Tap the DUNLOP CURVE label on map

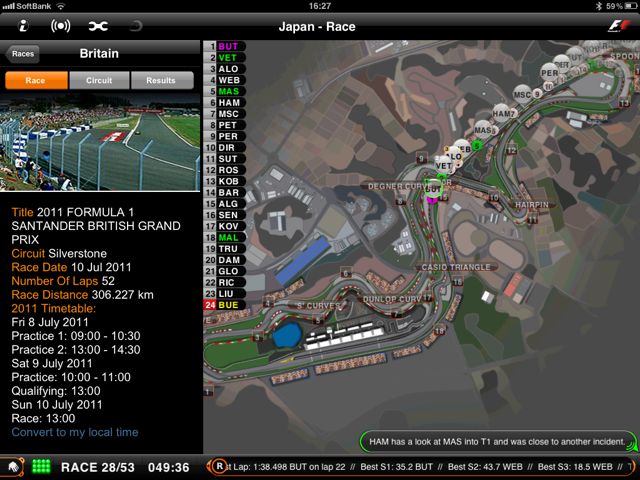pyautogui.click(x=393, y=299)
